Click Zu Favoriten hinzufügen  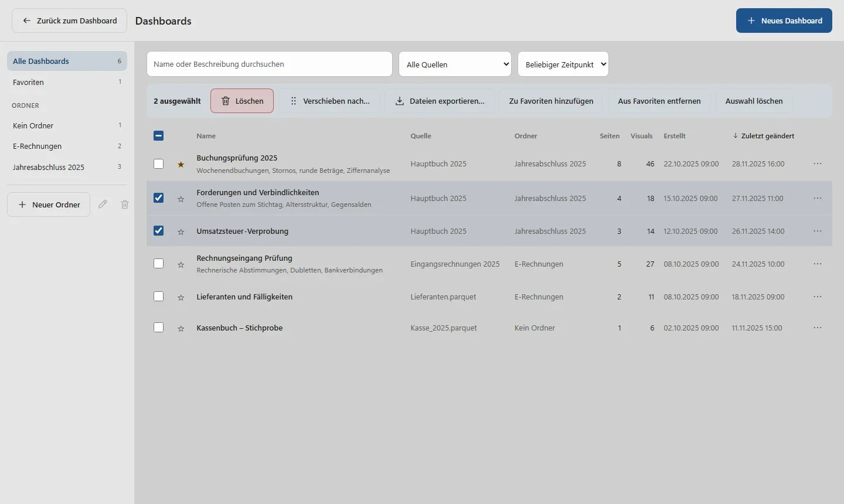[x=552, y=101]
